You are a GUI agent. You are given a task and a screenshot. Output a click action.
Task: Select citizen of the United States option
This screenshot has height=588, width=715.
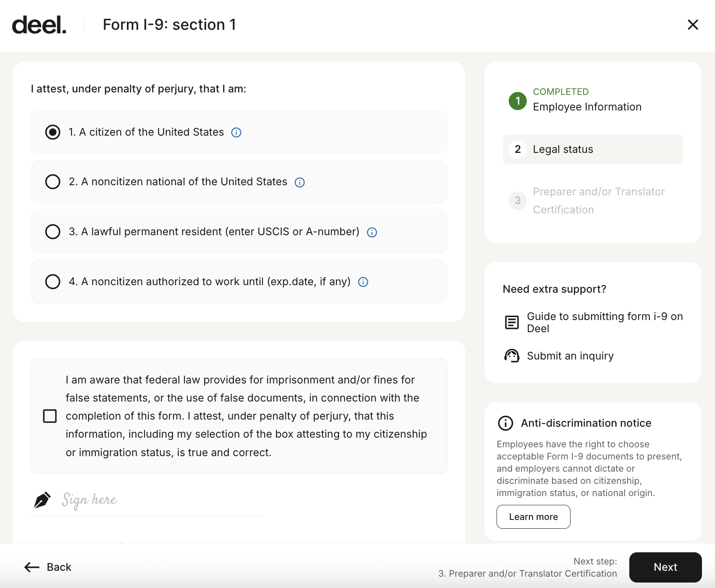click(x=53, y=132)
